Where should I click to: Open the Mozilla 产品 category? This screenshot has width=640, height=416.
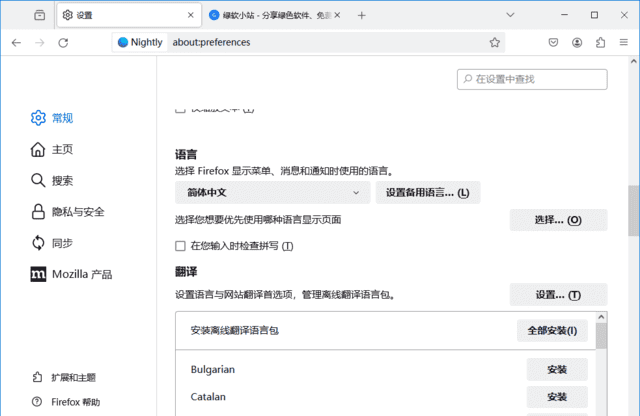click(71, 274)
